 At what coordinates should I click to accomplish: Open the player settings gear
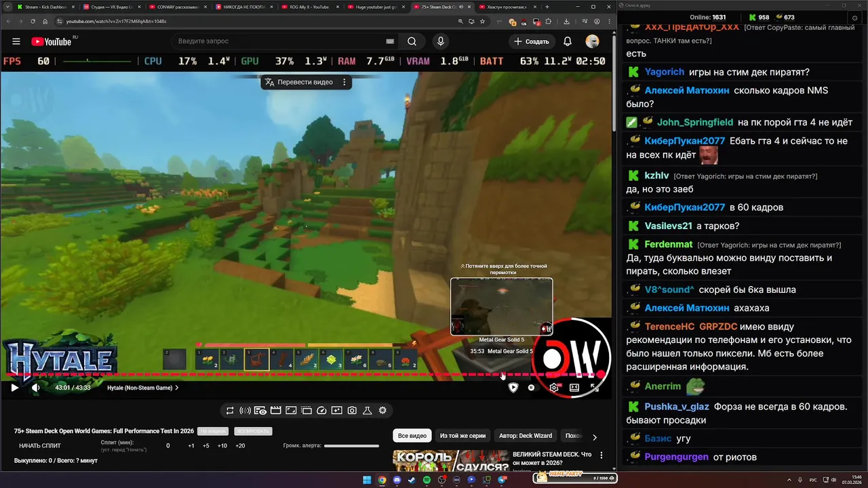pos(554,388)
